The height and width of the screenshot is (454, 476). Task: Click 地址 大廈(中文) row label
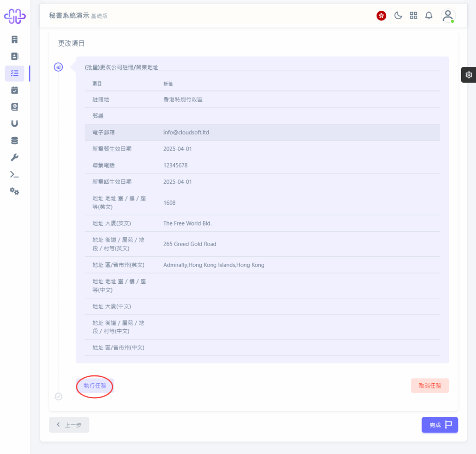pyautogui.click(x=112, y=307)
